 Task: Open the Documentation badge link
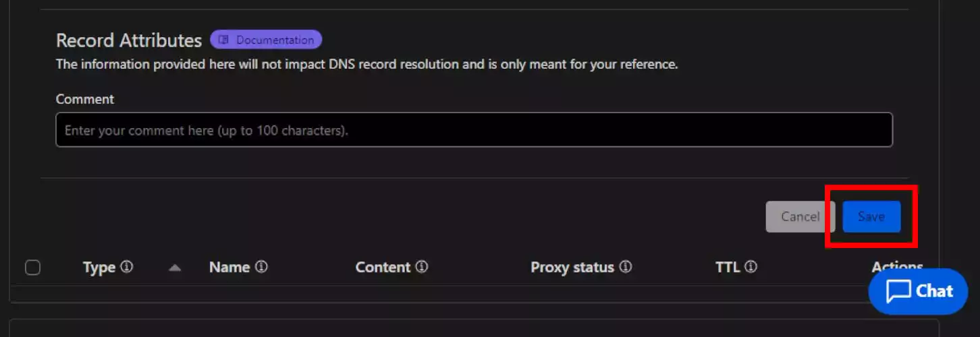tap(266, 40)
